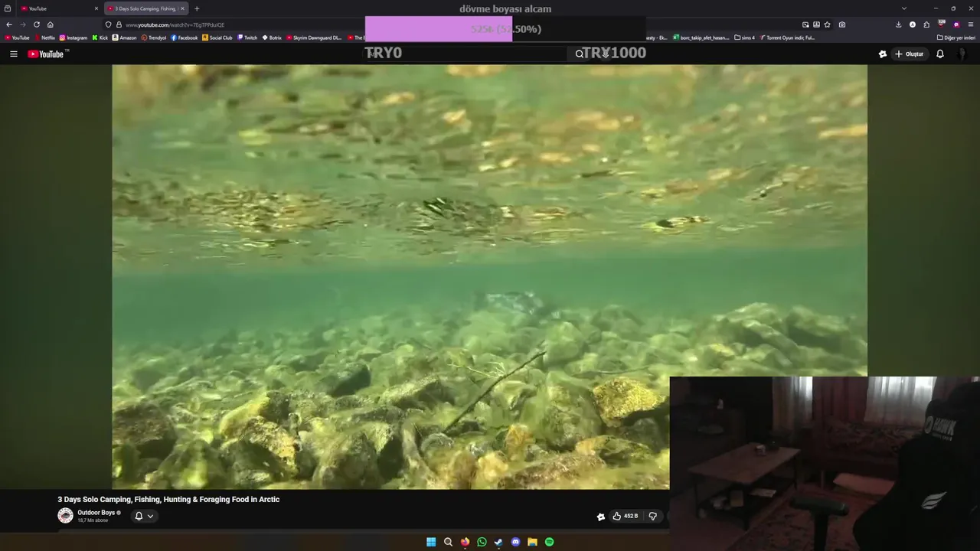Open WhatsApp from the taskbar
This screenshot has height=551, width=980.
click(x=482, y=542)
